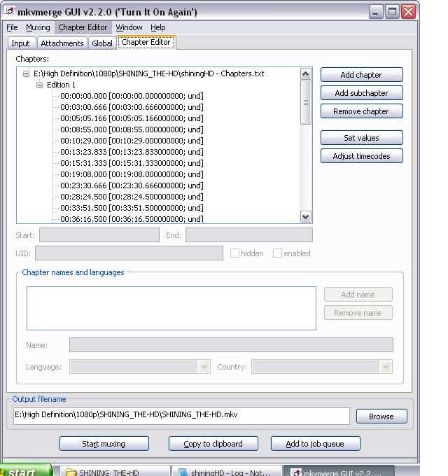Select chapter 00:08:55.000
Screen dimensions: 448x476
coord(132,129)
